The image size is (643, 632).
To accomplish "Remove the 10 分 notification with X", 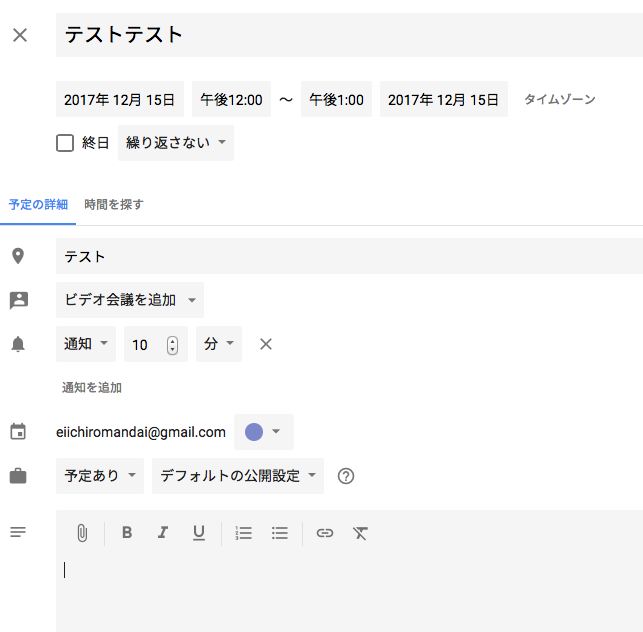I will (x=266, y=344).
